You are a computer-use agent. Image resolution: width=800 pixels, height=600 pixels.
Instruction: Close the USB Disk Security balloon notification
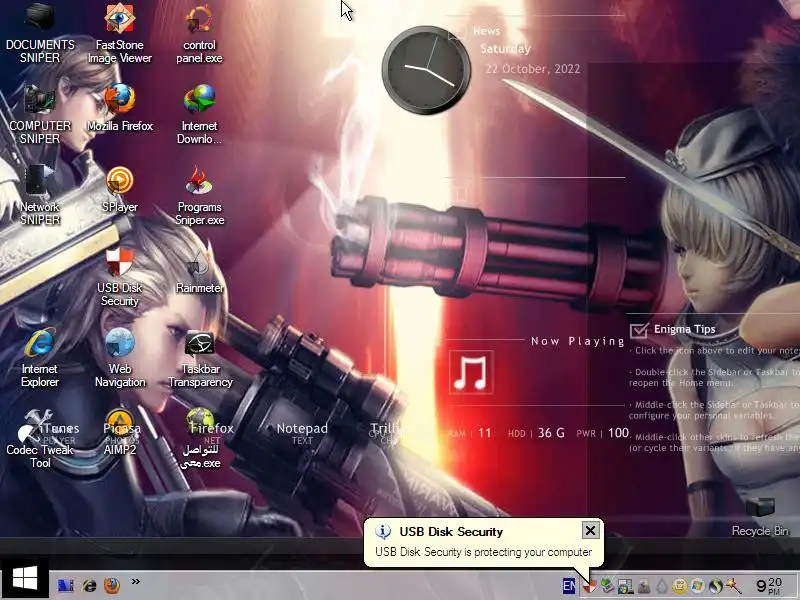point(590,531)
